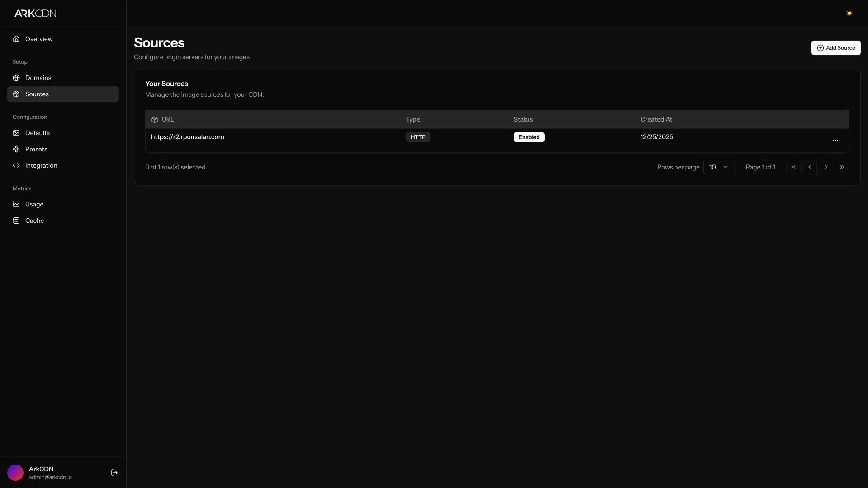Open Cache metrics page
The image size is (868, 488).
tap(63, 221)
